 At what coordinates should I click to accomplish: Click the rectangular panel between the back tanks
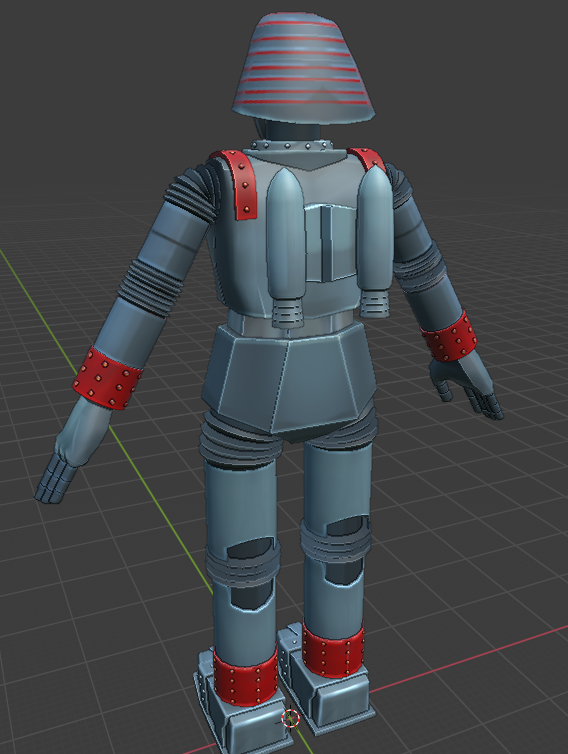click(x=331, y=243)
